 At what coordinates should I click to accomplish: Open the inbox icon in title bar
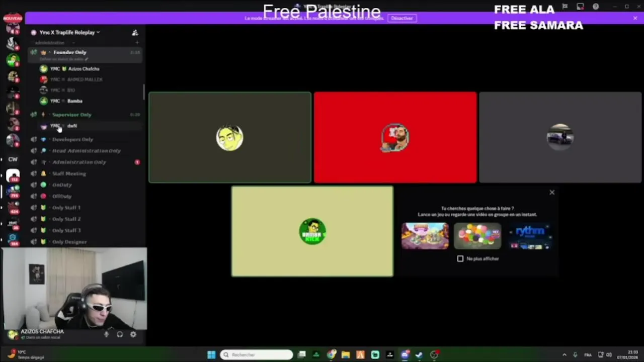580,7
